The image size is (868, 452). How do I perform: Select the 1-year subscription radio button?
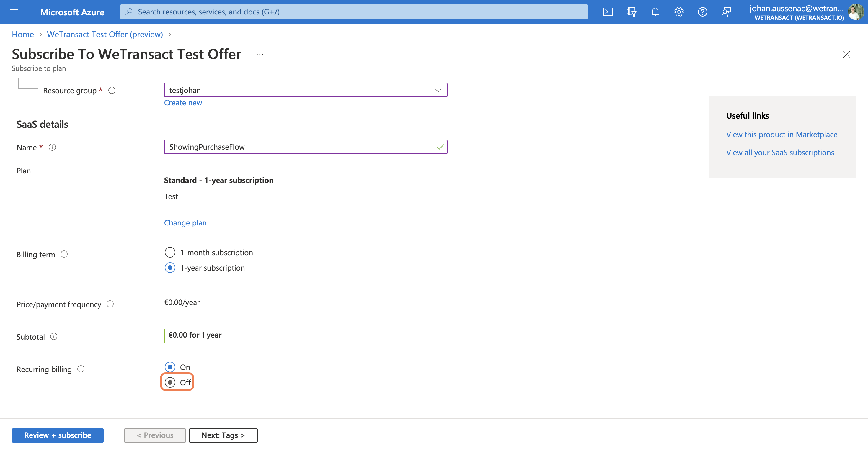coord(170,268)
